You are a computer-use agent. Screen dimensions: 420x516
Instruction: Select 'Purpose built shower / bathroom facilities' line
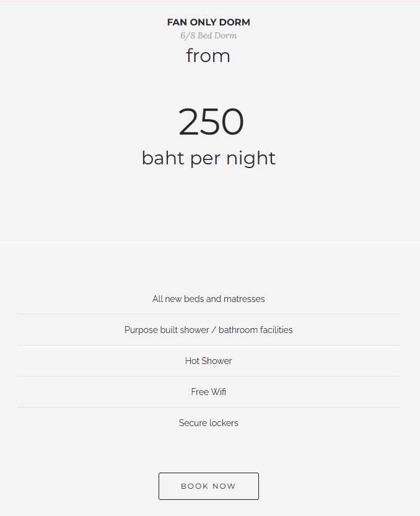point(209,330)
